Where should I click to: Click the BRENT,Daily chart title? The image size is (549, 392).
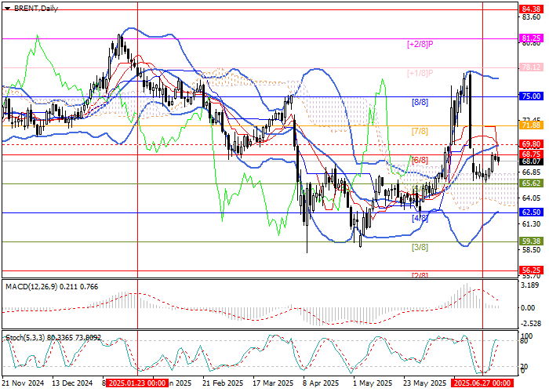point(36,9)
